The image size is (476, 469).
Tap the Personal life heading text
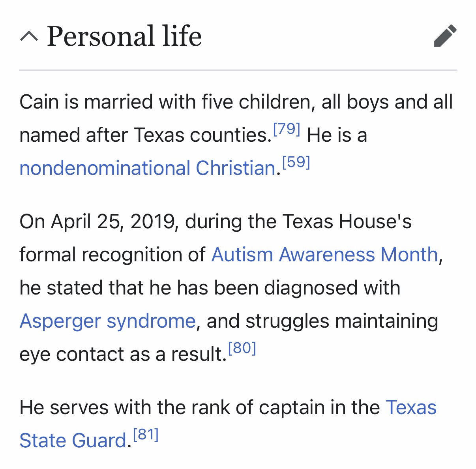point(124,36)
